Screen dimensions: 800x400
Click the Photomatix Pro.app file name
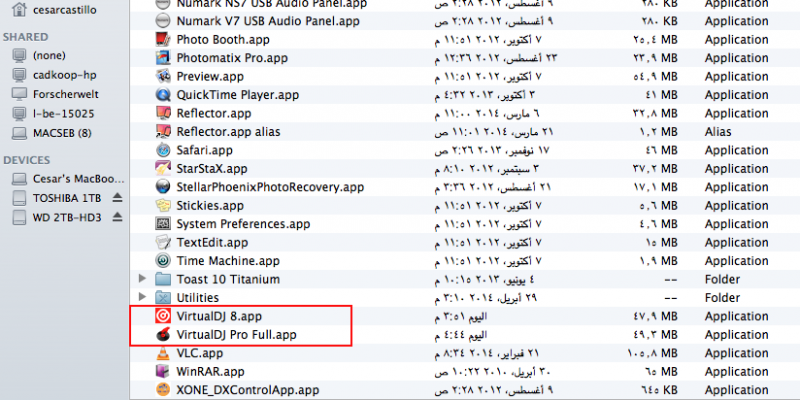pos(232,58)
